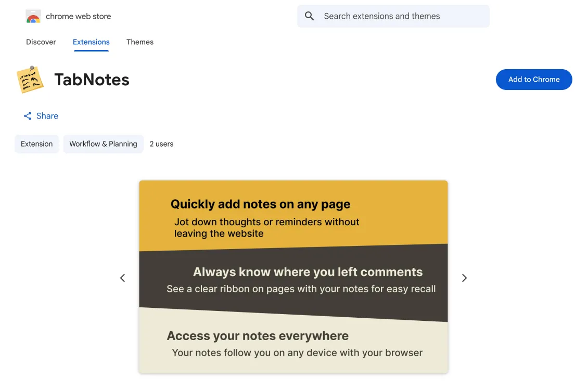
Task: Click the Chrome Web Store logo icon
Action: point(33,16)
